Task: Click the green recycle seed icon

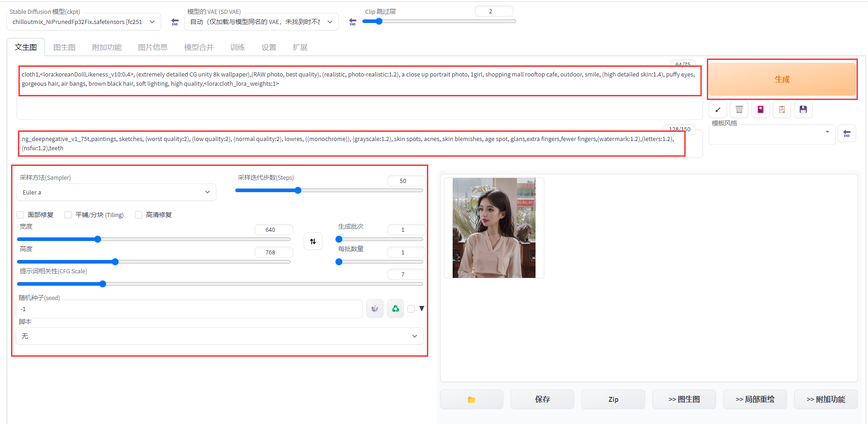Action: [x=396, y=309]
